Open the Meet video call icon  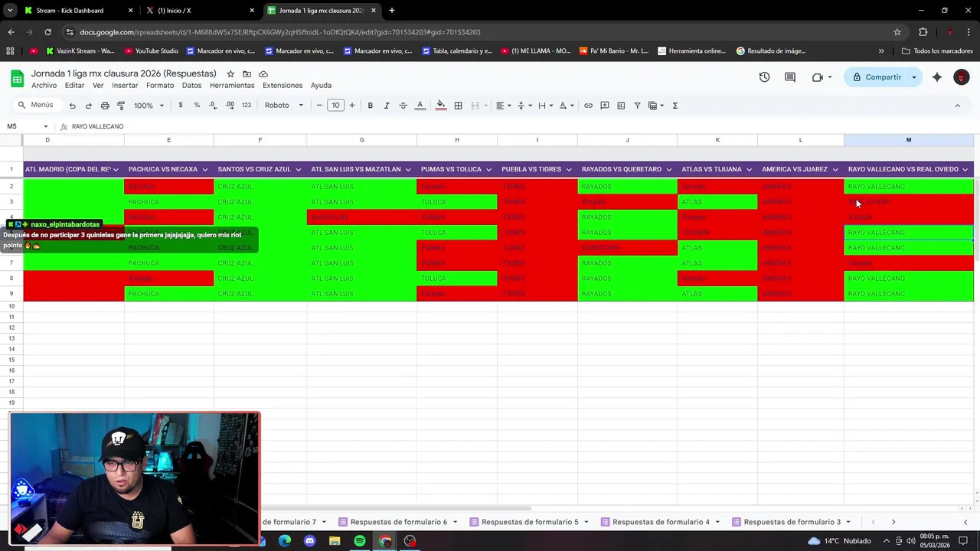pyautogui.click(x=817, y=77)
